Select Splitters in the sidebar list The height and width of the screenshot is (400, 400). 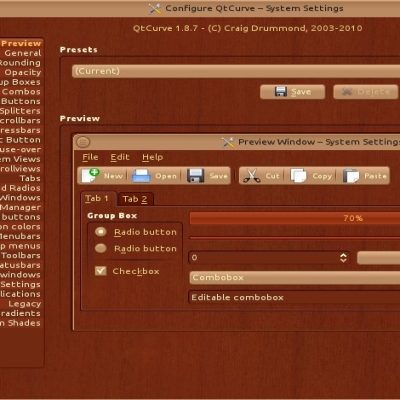tap(20, 111)
